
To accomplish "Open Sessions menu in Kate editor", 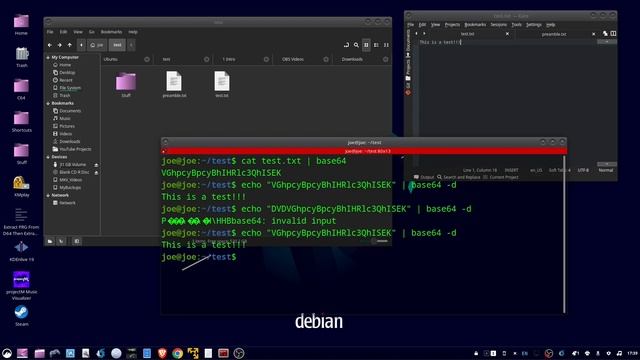I will click(498, 25).
